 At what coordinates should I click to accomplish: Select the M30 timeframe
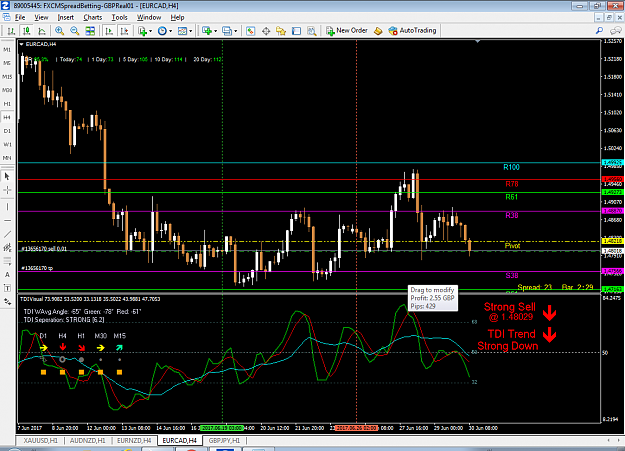(7, 90)
